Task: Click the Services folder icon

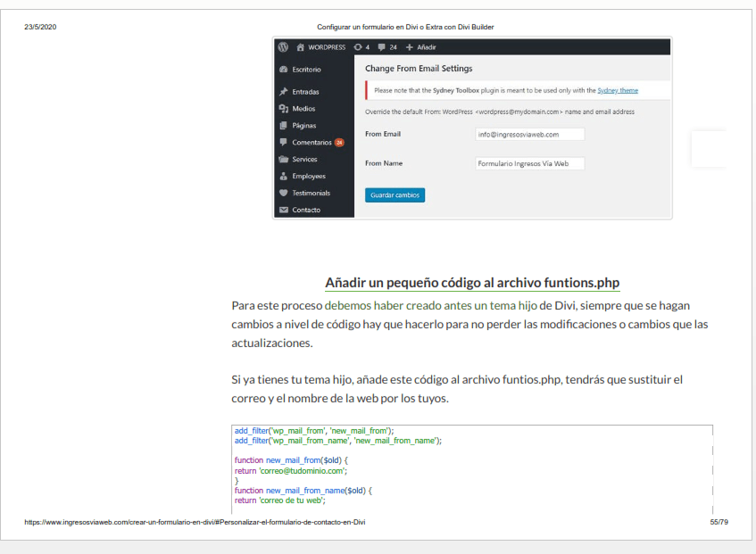Action: (284, 159)
